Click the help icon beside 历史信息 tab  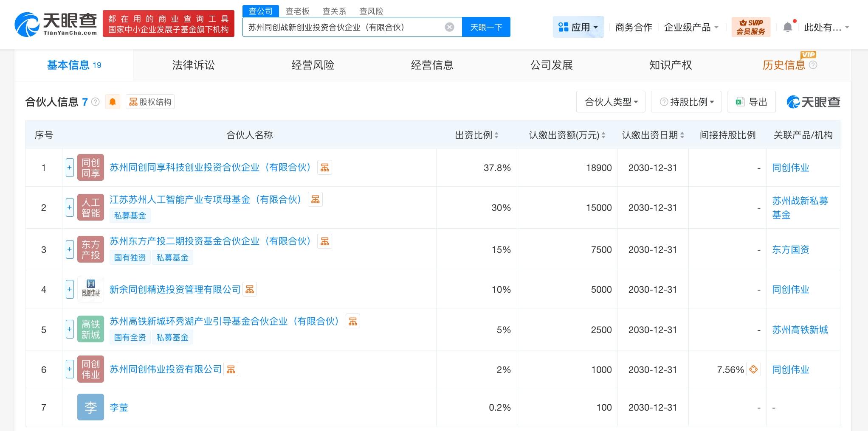click(x=813, y=65)
